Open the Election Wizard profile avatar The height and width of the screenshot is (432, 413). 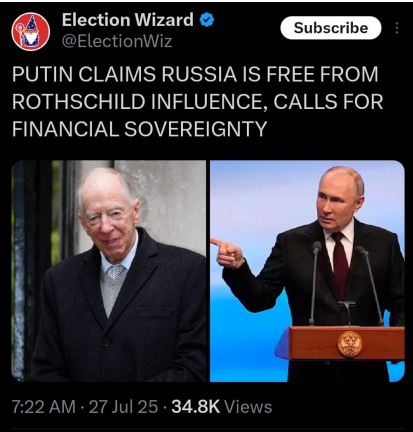(x=31, y=32)
